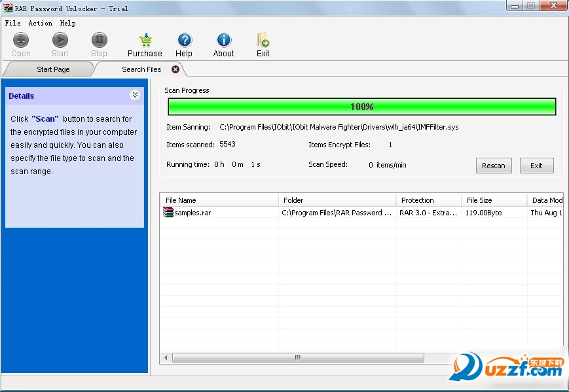This screenshot has height=392, width=569.
Task: Click the 119.00Byte file size cell
Action: 494,213
